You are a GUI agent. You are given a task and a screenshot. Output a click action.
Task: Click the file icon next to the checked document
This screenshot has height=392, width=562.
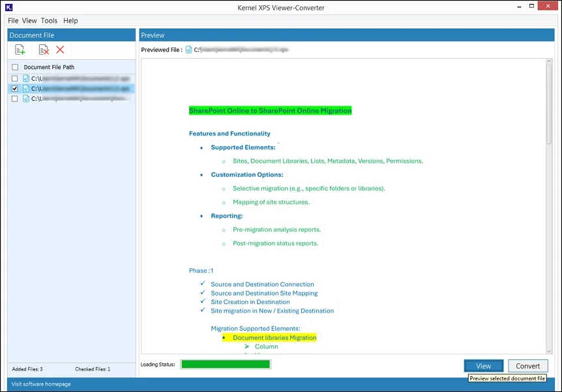click(26, 88)
